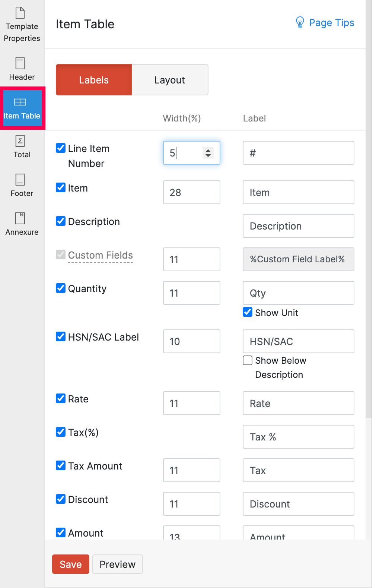Go to the Footer section icon
The height and width of the screenshot is (588, 376).
20,180
